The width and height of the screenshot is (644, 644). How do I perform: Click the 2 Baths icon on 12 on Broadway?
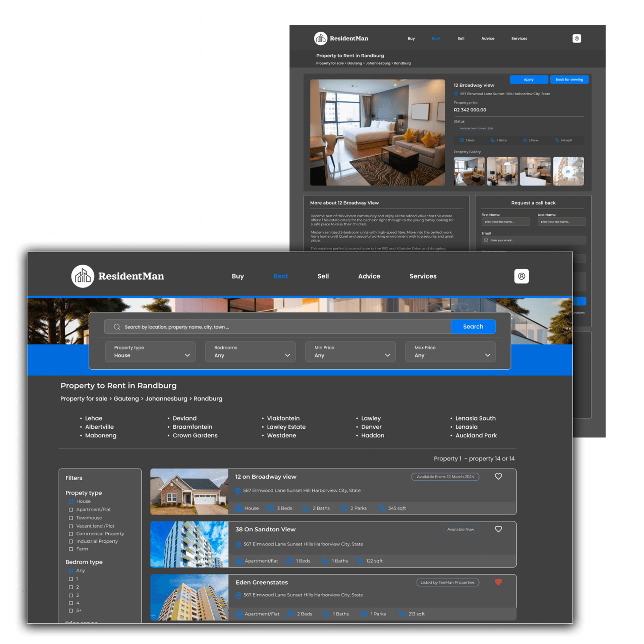point(306,508)
